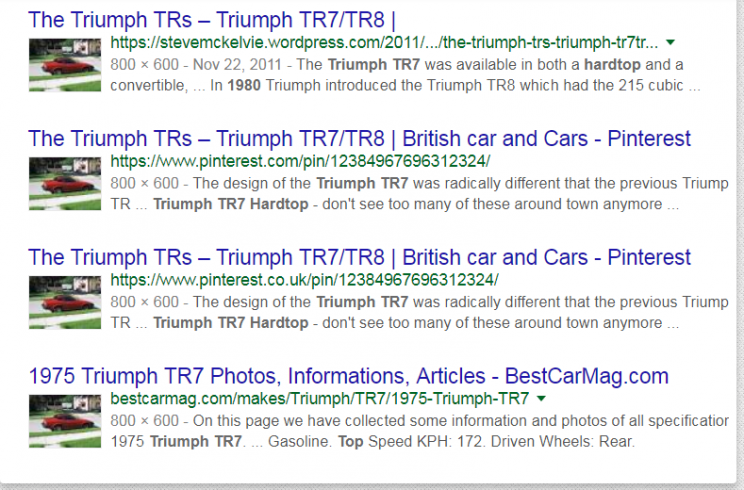Open the 1975 Triumph TR7 BestCarMag result title
The height and width of the screenshot is (490, 744).
point(348,376)
